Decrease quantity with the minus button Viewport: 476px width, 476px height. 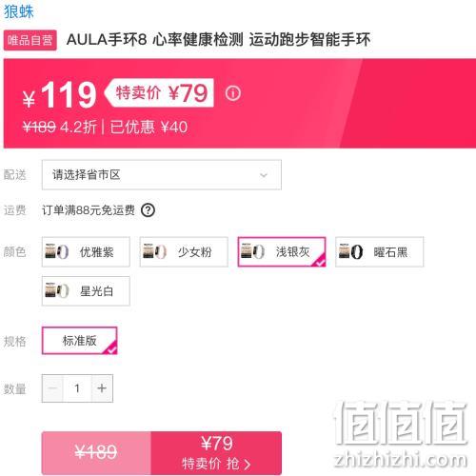pyautogui.click(x=52, y=388)
